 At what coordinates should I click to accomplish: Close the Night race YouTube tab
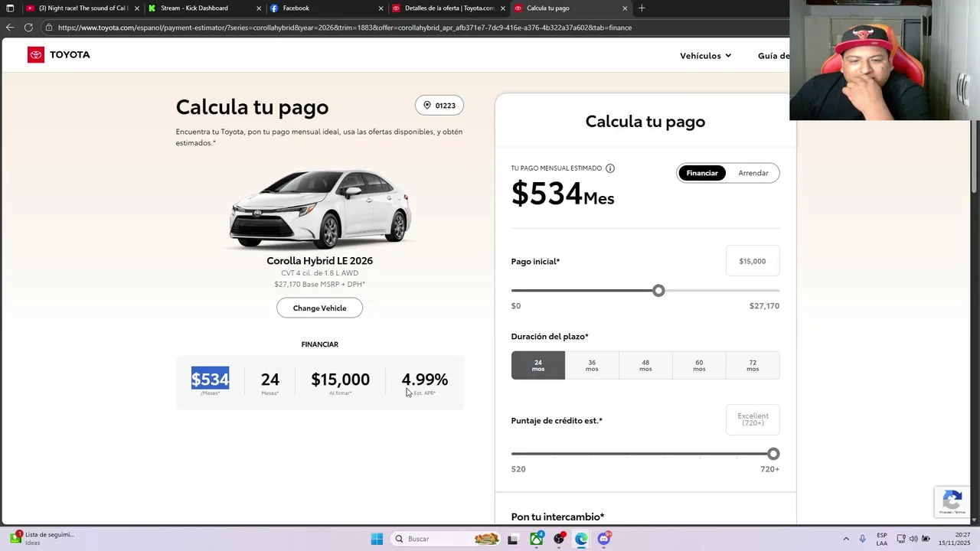pos(137,8)
